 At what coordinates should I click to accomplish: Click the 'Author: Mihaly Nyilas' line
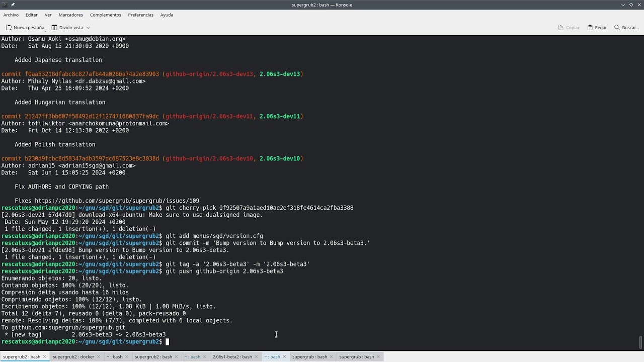(x=73, y=81)
